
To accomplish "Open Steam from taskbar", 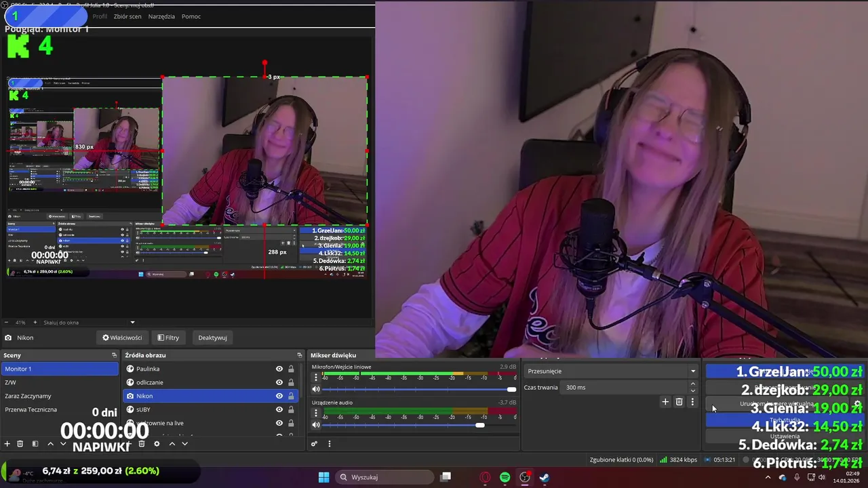I will (x=544, y=477).
